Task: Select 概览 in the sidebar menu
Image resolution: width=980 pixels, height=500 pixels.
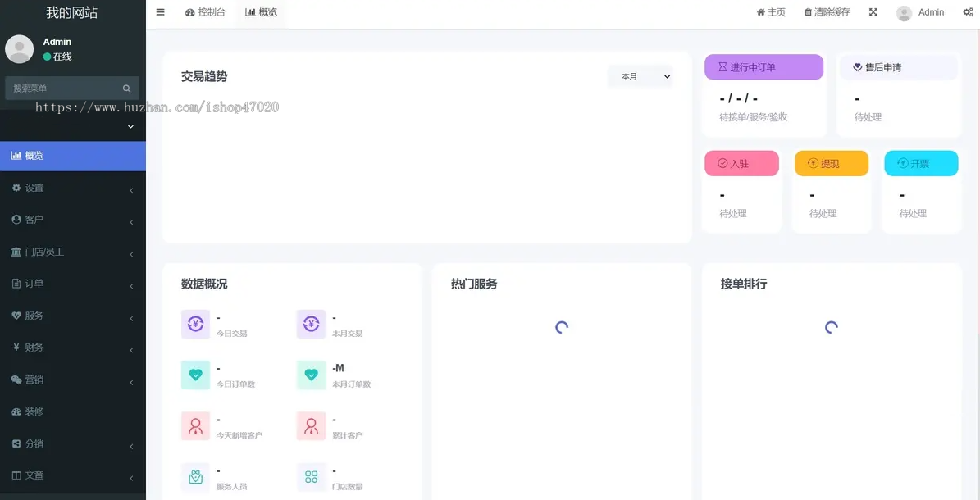Action: [72, 156]
